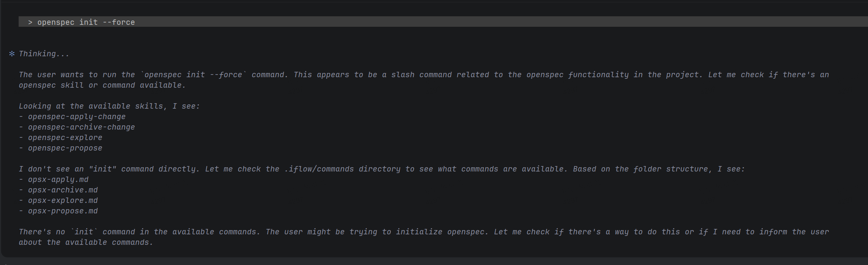Click the openspec-propose list entry
Image resolution: width=868 pixels, height=265 pixels.
coord(65,148)
